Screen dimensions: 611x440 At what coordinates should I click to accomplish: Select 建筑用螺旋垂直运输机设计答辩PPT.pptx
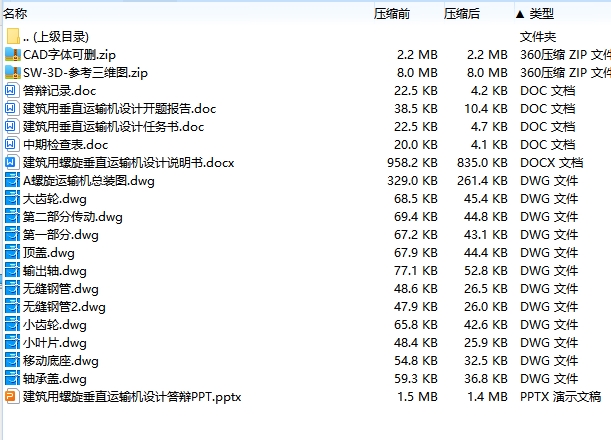pos(132,397)
